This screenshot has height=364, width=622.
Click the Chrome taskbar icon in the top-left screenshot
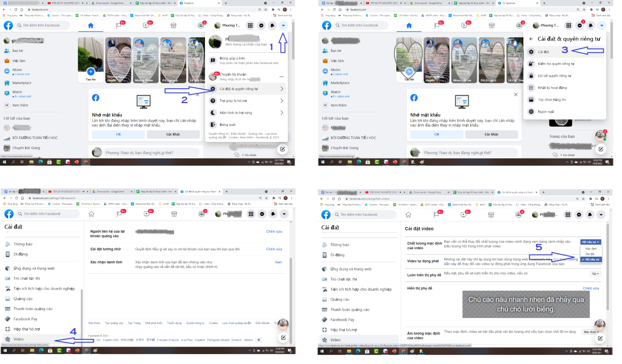86,162
